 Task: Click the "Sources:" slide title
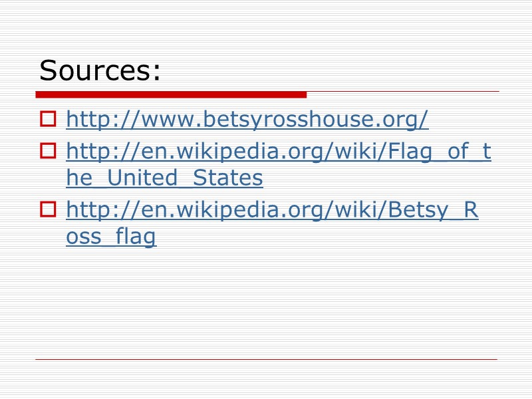[100, 70]
